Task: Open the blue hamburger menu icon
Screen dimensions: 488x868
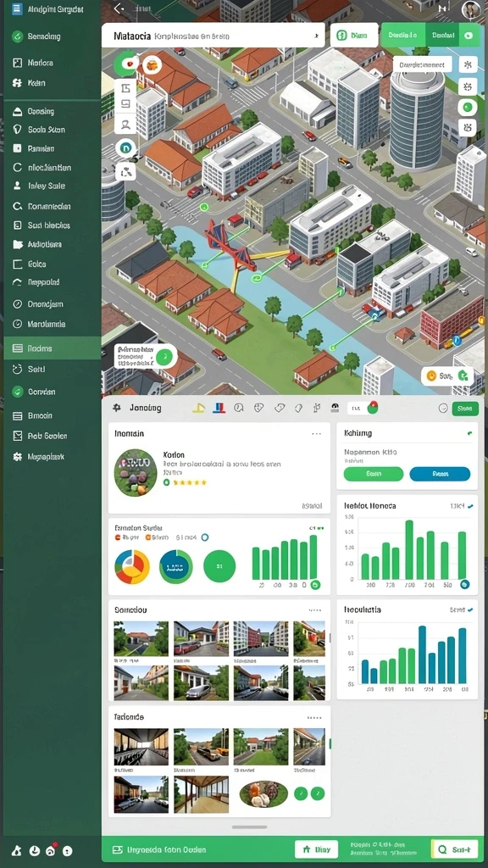Action: coord(17,8)
